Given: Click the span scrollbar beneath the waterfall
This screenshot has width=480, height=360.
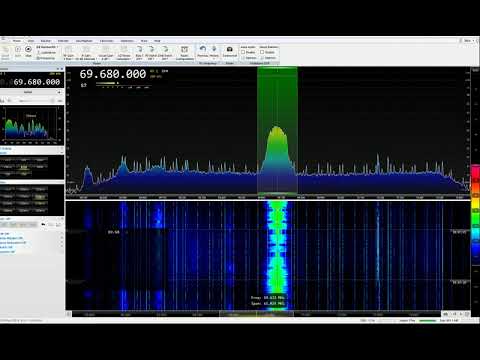Looking at the screenshot, I should point(256,314).
